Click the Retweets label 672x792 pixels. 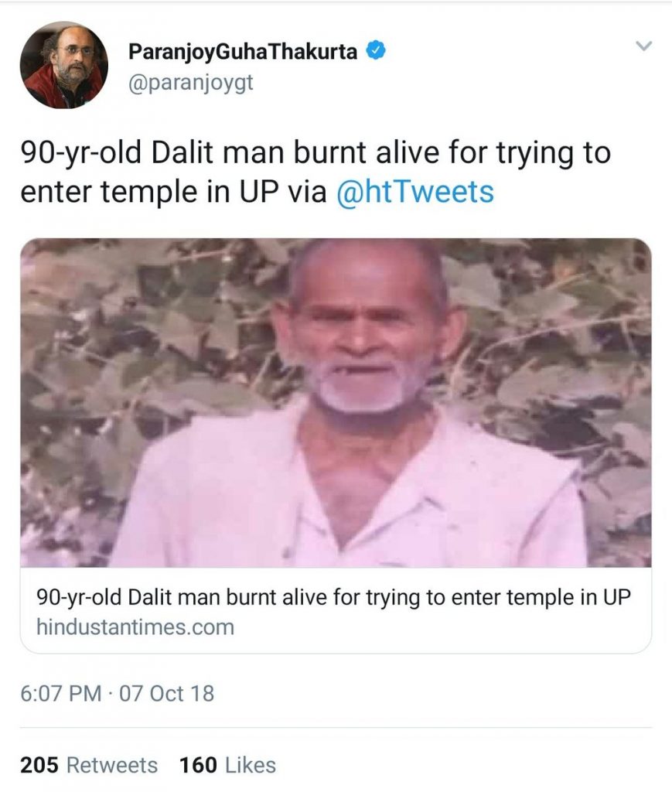(x=112, y=765)
